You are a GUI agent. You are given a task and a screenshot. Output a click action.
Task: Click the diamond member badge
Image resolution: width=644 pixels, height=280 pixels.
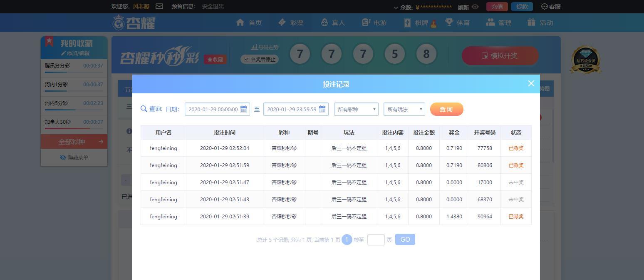coord(585,60)
